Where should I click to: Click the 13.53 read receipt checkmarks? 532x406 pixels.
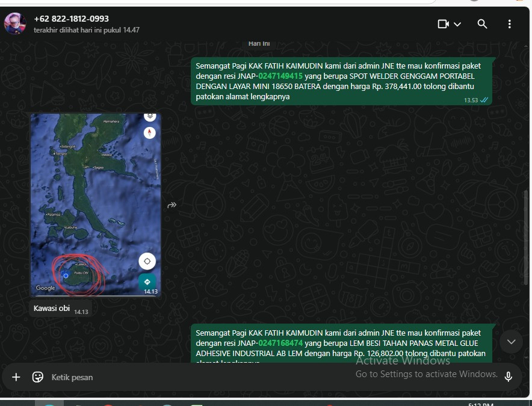click(x=484, y=100)
